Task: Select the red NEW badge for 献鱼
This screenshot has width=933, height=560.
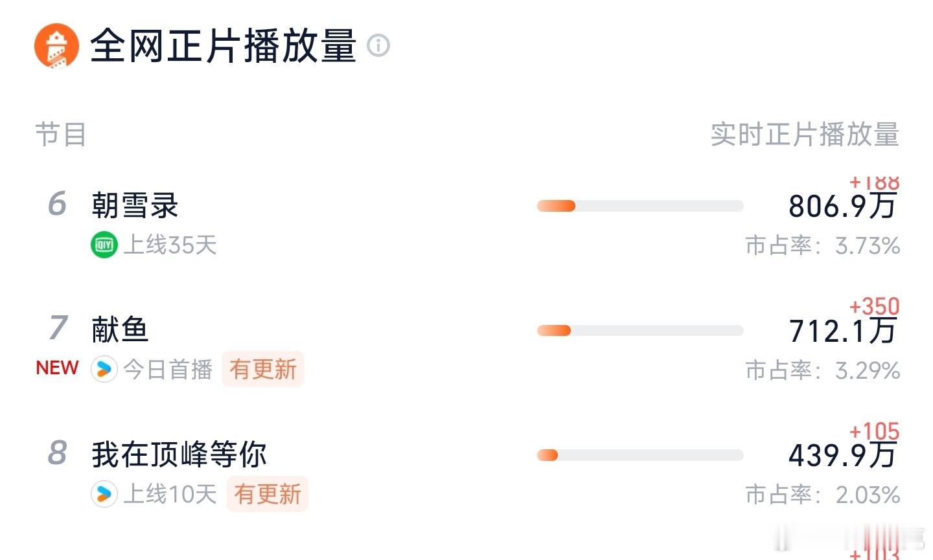Action: pos(57,368)
